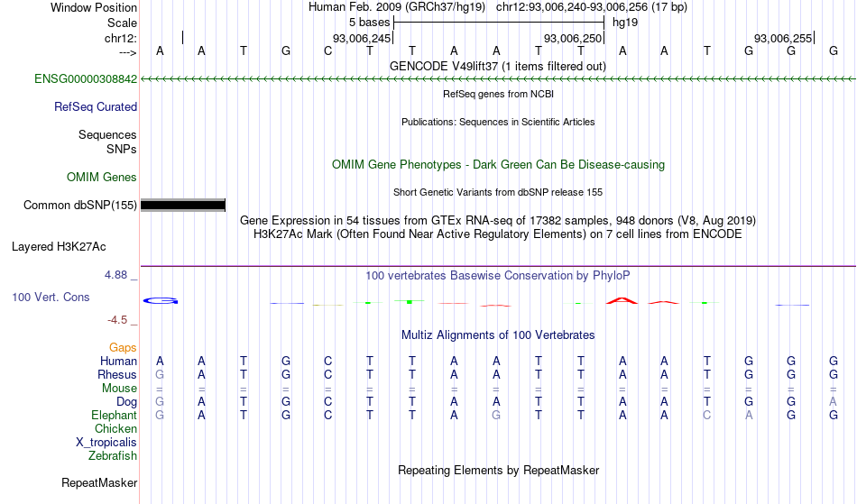The image size is (857, 504).
Task: Click the Scale label
Action: 123,23
